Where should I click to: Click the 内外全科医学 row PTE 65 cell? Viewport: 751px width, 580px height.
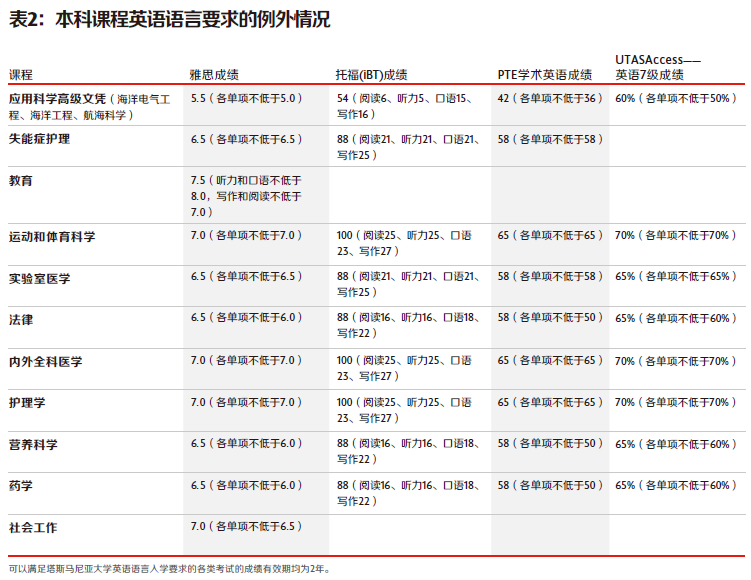550,360
